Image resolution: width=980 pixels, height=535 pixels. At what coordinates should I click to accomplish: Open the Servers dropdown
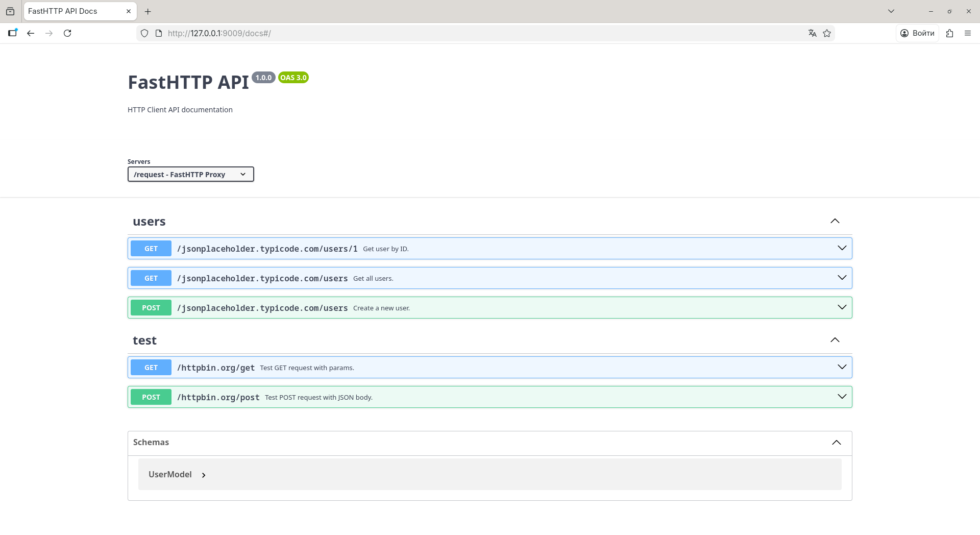[191, 175]
